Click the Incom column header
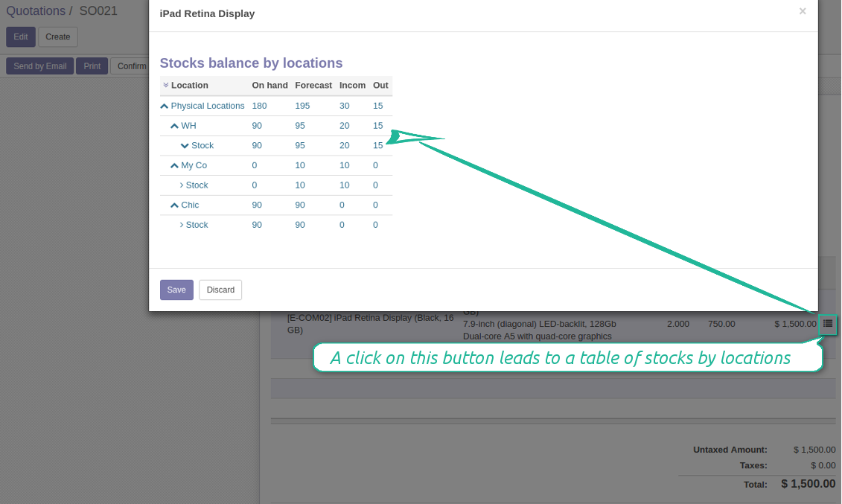 click(x=352, y=86)
